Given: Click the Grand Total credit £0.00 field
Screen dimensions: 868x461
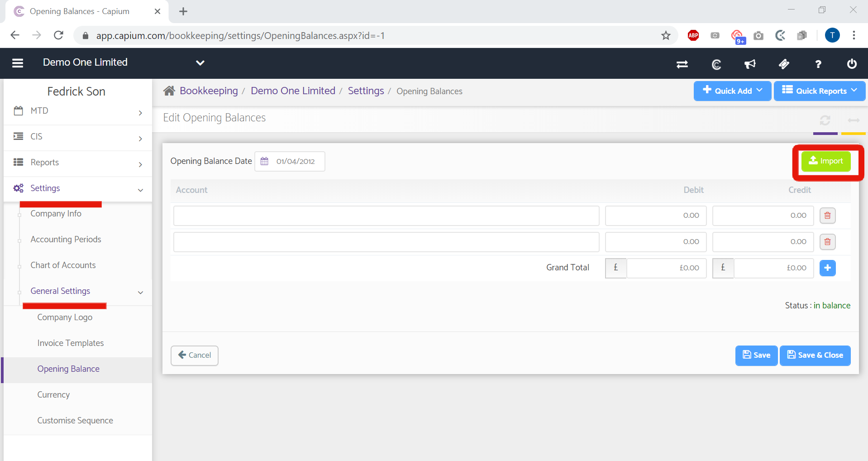Looking at the screenshot, I should pyautogui.click(x=773, y=268).
